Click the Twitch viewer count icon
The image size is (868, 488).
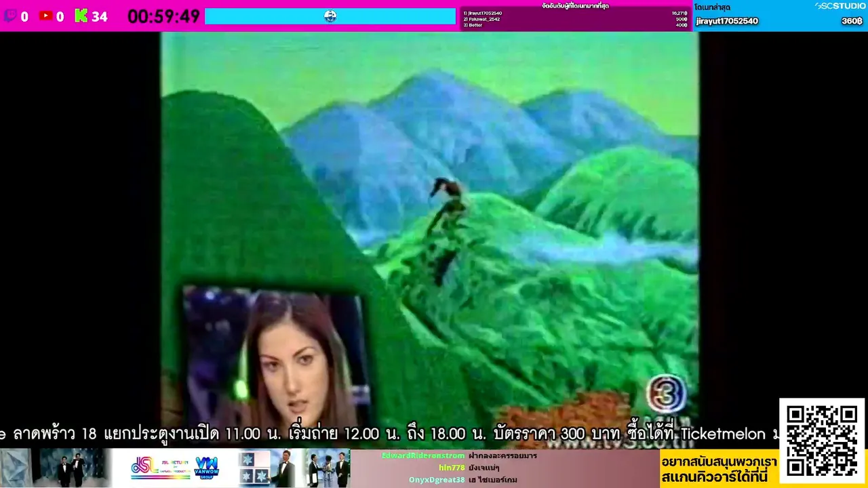click(x=10, y=16)
